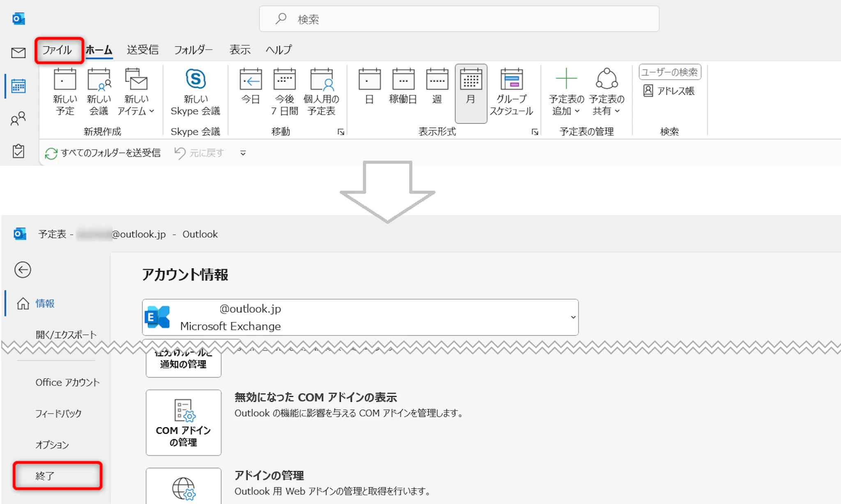The width and height of the screenshot is (841, 504).
Task: Click the New Appointment (新しい予定) icon
Action: click(x=65, y=79)
